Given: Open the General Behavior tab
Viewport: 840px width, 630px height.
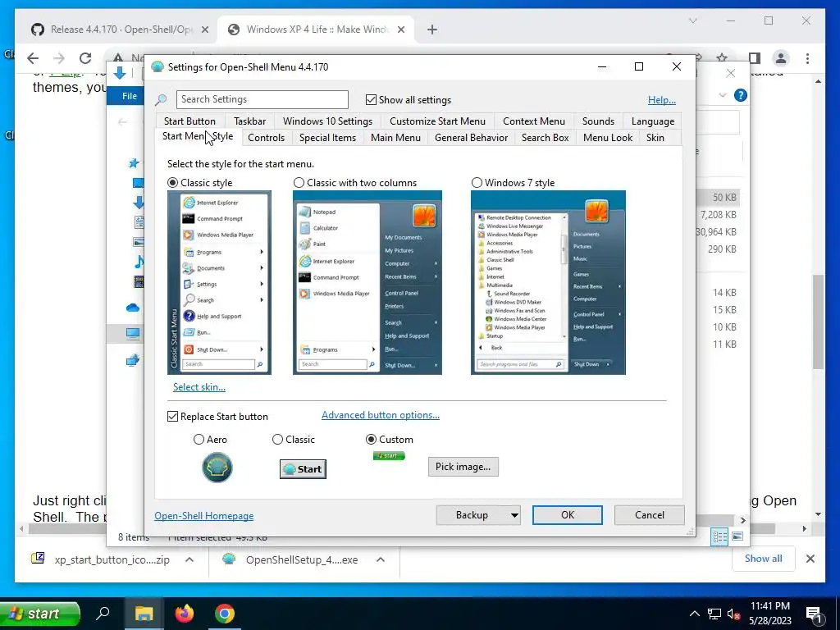Looking at the screenshot, I should (x=472, y=138).
